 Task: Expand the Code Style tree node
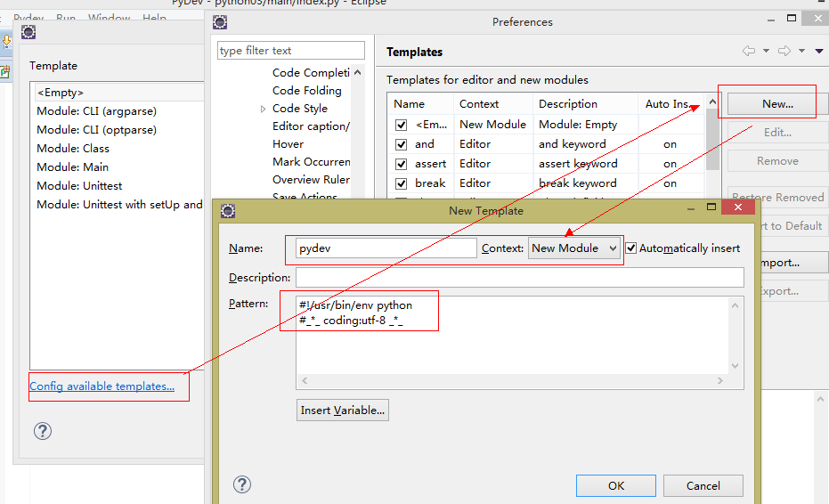pos(263,109)
